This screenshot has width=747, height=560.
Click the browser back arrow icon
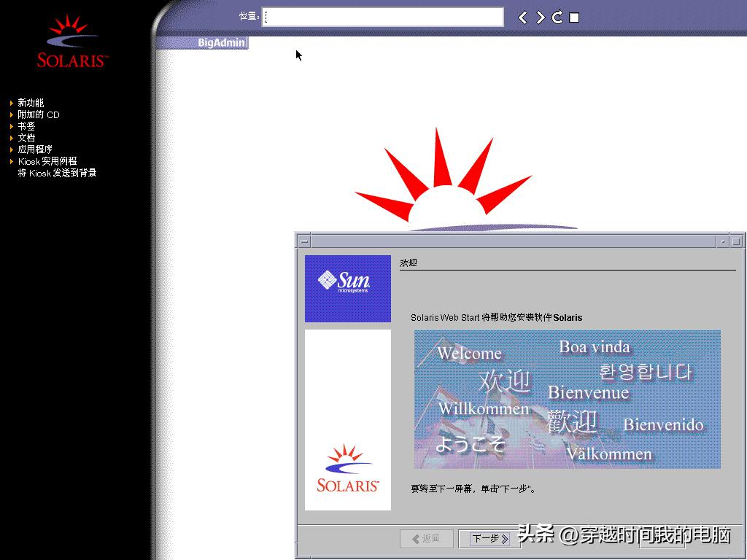pyautogui.click(x=522, y=17)
